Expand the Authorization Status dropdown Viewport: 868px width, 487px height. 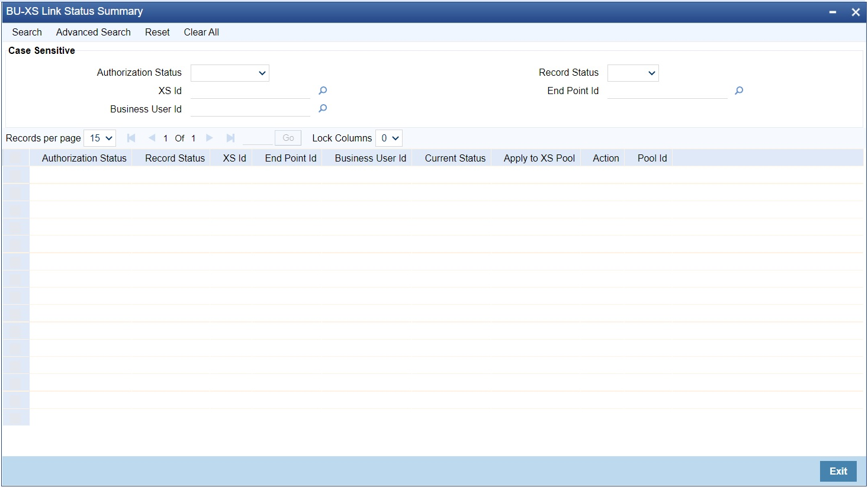230,73
